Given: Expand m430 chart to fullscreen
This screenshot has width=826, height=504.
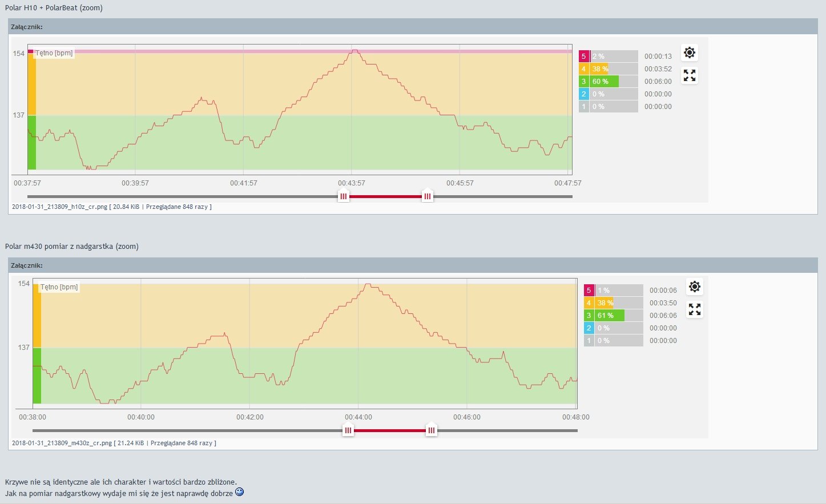Looking at the screenshot, I should point(694,309).
